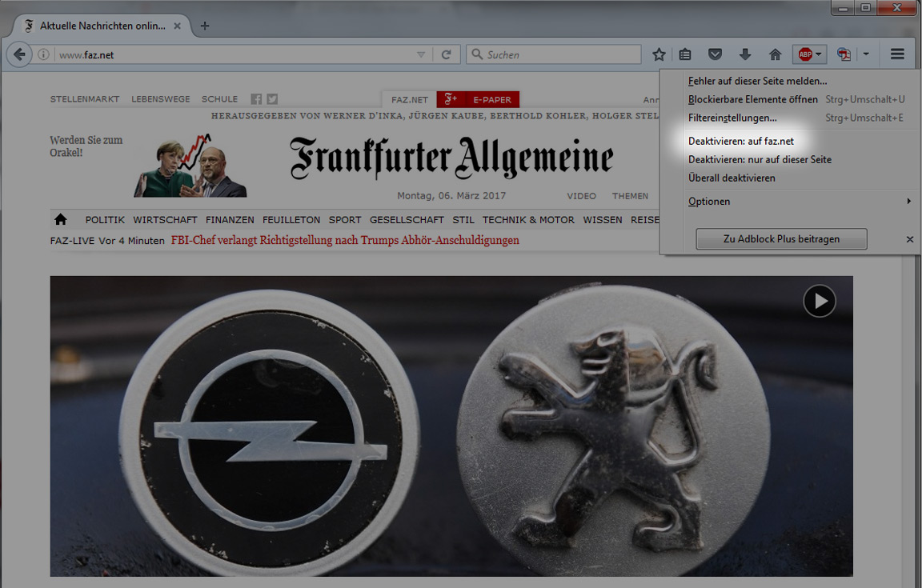Open the FBI-Chef headline link
Screen dimensions: 922x588
345,240
